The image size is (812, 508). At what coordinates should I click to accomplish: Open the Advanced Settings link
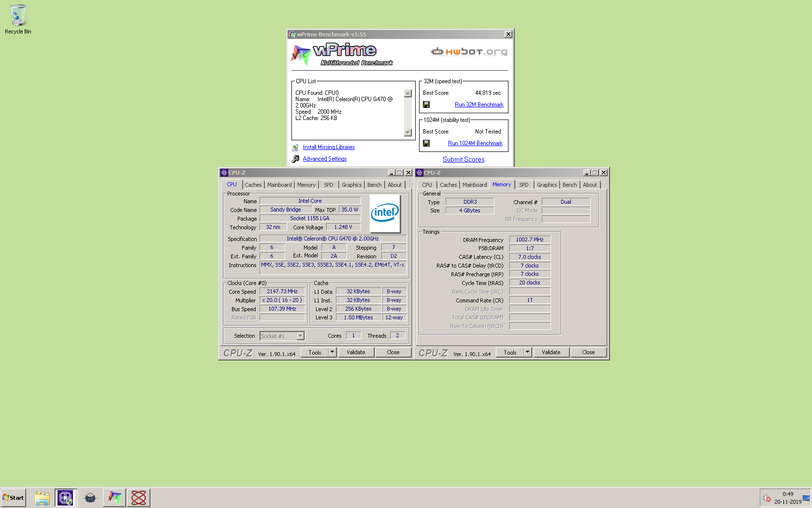tap(325, 159)
